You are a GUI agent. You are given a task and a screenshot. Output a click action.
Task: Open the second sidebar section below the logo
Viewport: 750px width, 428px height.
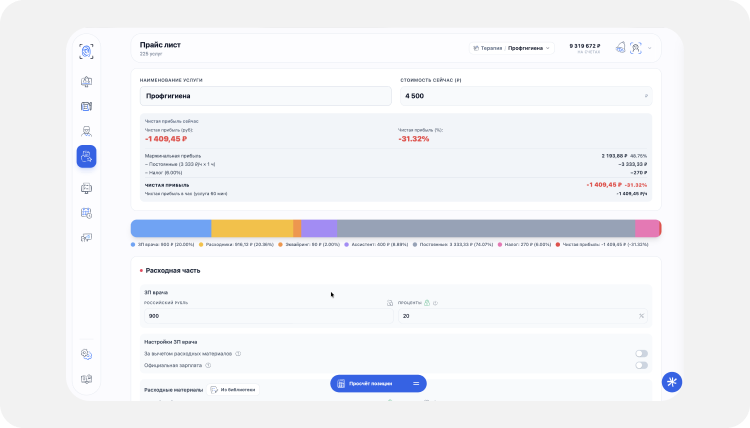[x=86, y=107]
